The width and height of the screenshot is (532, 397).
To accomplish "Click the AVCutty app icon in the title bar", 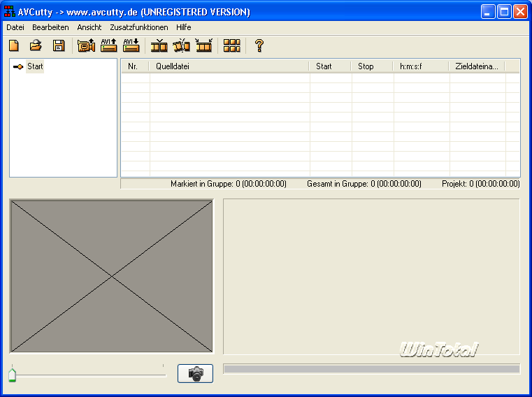I will (x=10, y=12).
